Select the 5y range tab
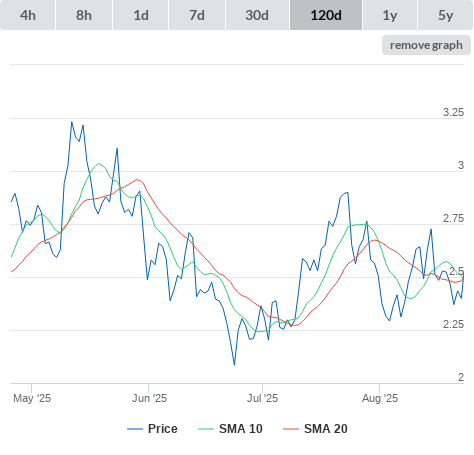The image size is (474, 455). point(445,15)
